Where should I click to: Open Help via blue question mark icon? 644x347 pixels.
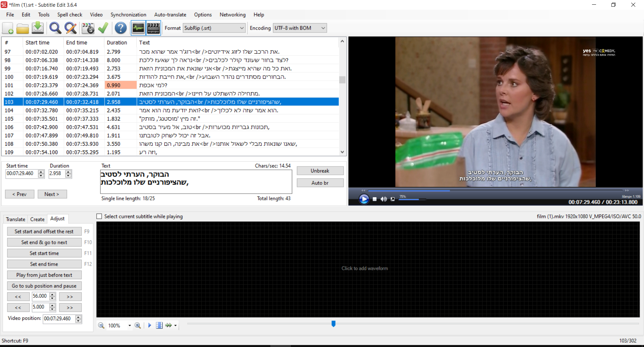coord(121,28)
